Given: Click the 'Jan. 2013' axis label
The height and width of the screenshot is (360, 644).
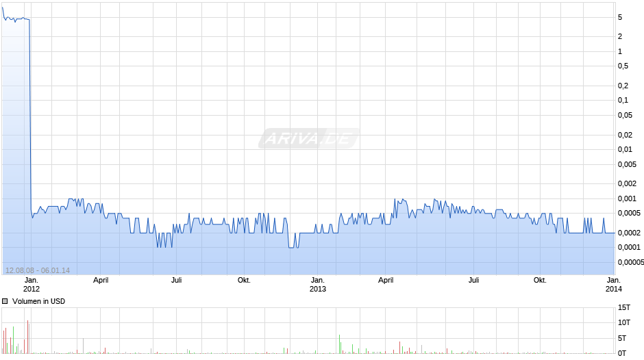Looking at the screenshot, I should coord(317,285).
